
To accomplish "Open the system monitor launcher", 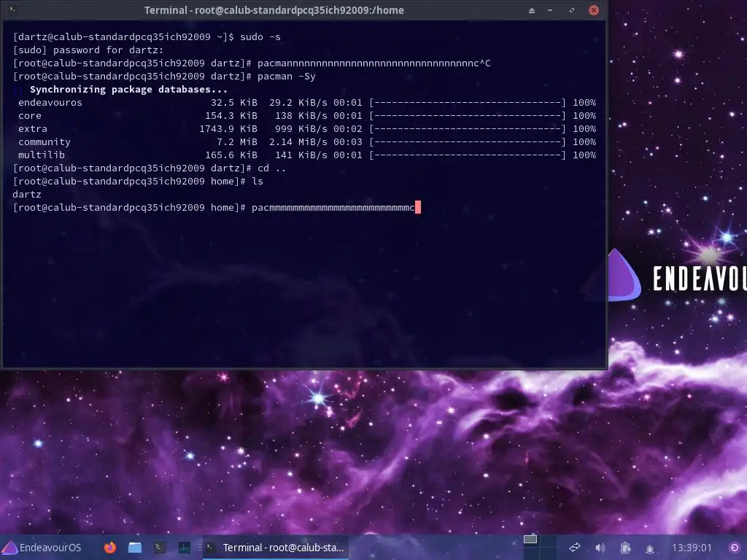I will click(x=185, y=548).
